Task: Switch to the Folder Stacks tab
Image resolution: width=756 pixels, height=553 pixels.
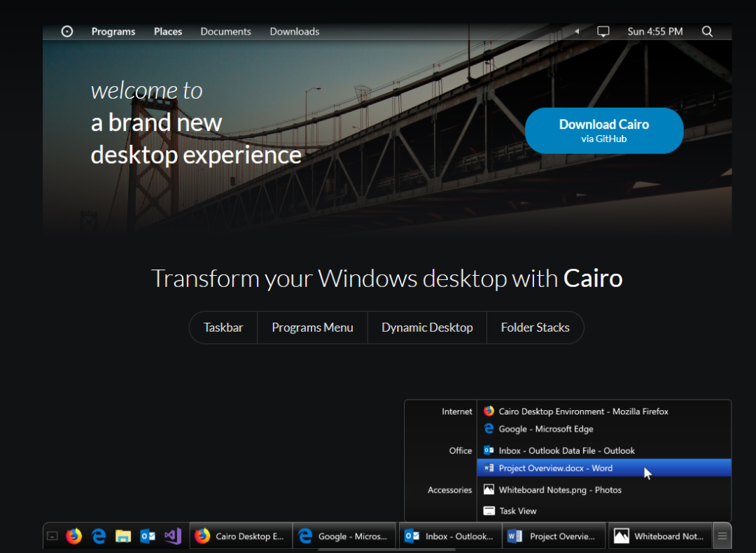Action: point(535,328)
